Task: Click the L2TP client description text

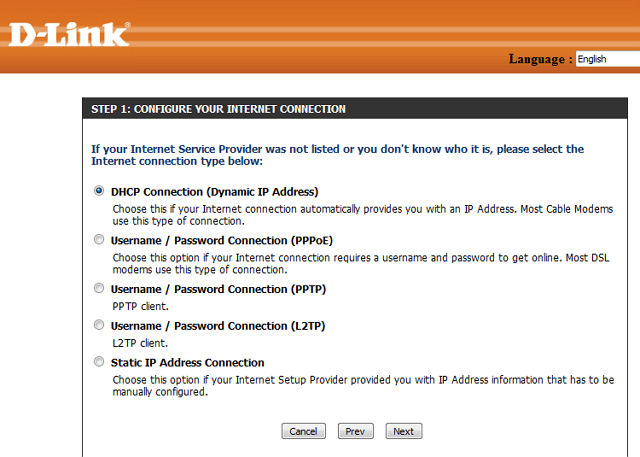Action: 140,343
